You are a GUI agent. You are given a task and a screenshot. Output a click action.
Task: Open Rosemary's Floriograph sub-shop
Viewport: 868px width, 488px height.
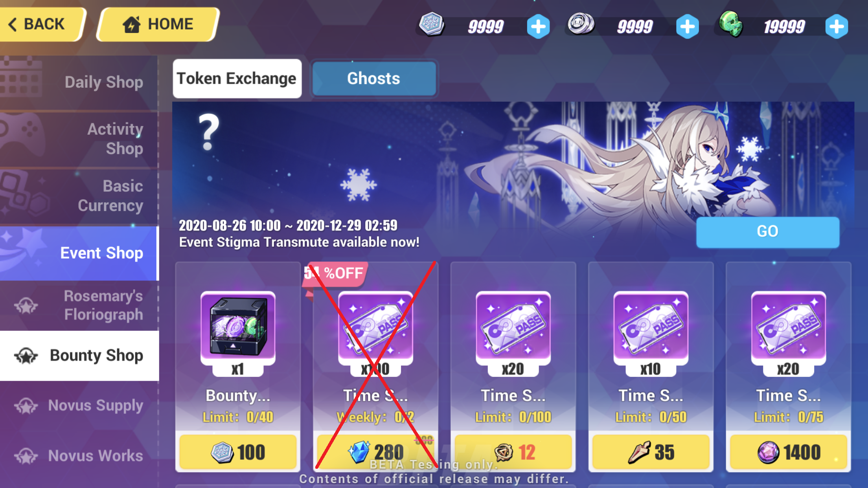point(79,305)
